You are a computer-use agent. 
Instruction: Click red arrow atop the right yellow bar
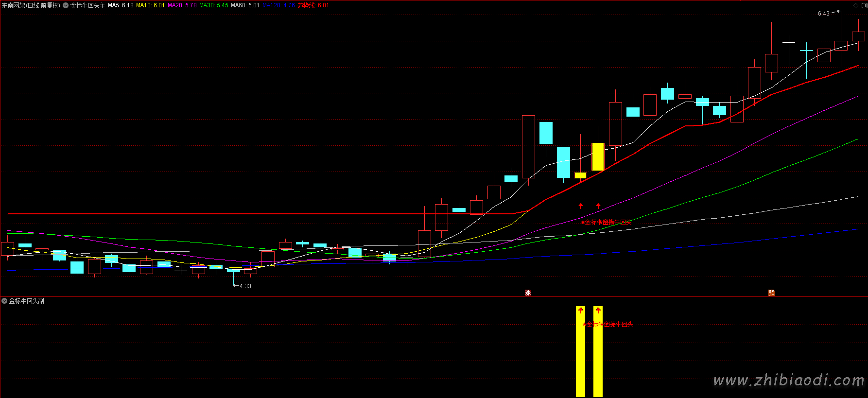pos(598,311)
